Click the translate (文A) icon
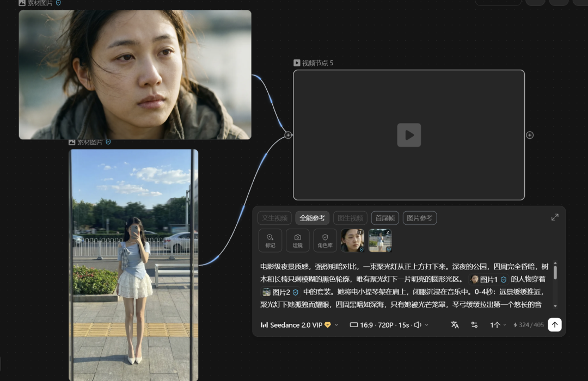This screenshot has height=381, width=588. (455, 324)
